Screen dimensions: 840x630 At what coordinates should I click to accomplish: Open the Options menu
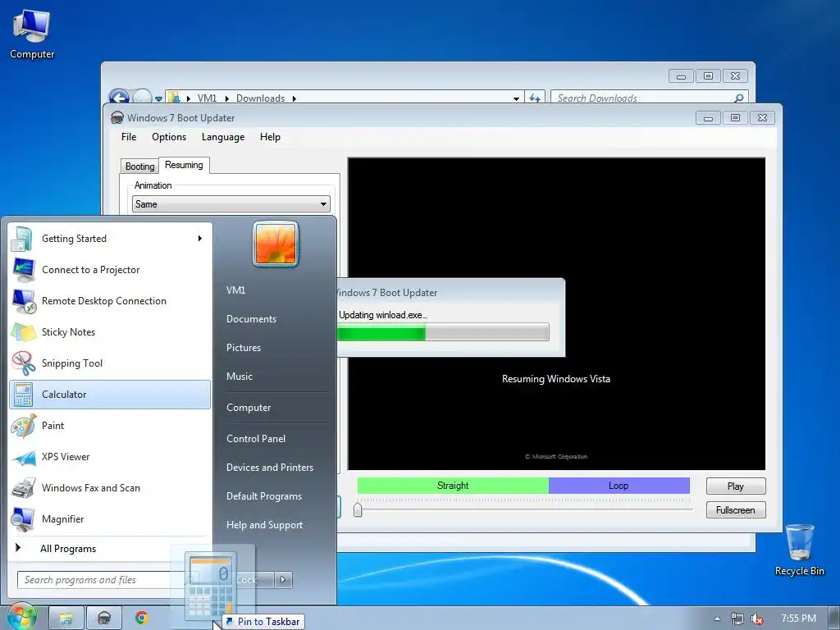coord(169,137)
